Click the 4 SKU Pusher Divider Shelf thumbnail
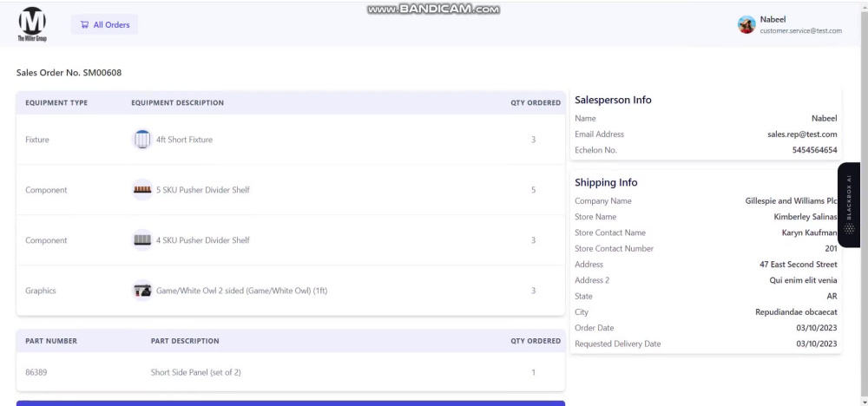 tap(142, 240)
